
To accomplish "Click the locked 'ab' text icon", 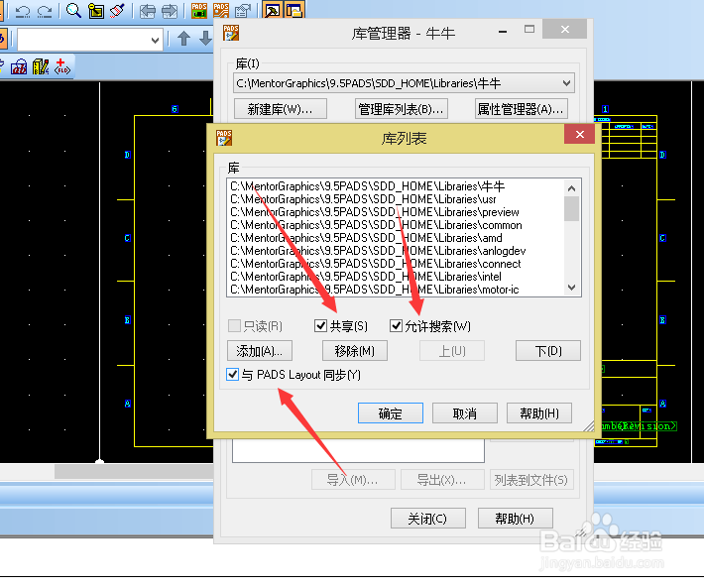I will coord(19,66).
